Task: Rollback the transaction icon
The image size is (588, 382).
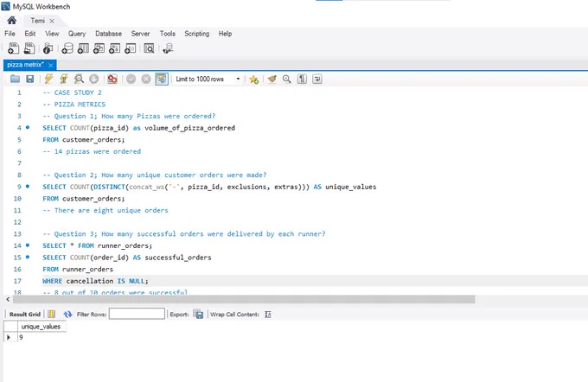Action: (146, 79)
